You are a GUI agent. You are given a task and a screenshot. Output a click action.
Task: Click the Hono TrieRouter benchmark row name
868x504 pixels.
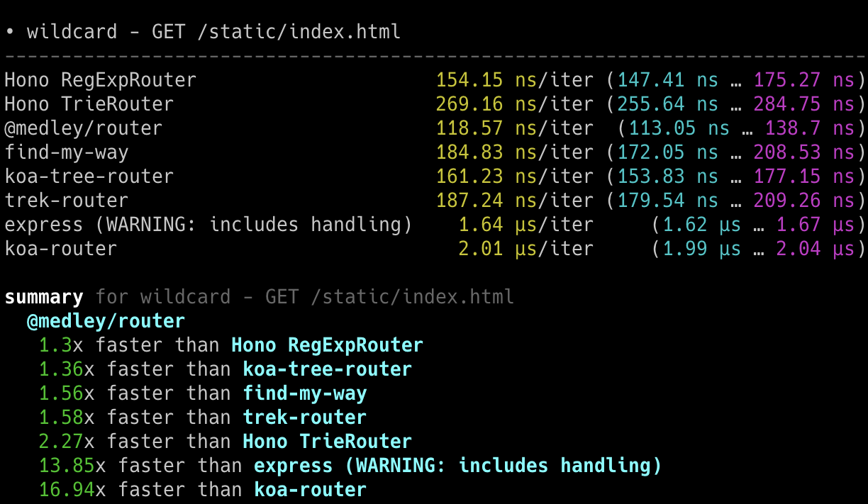[89, 104]
